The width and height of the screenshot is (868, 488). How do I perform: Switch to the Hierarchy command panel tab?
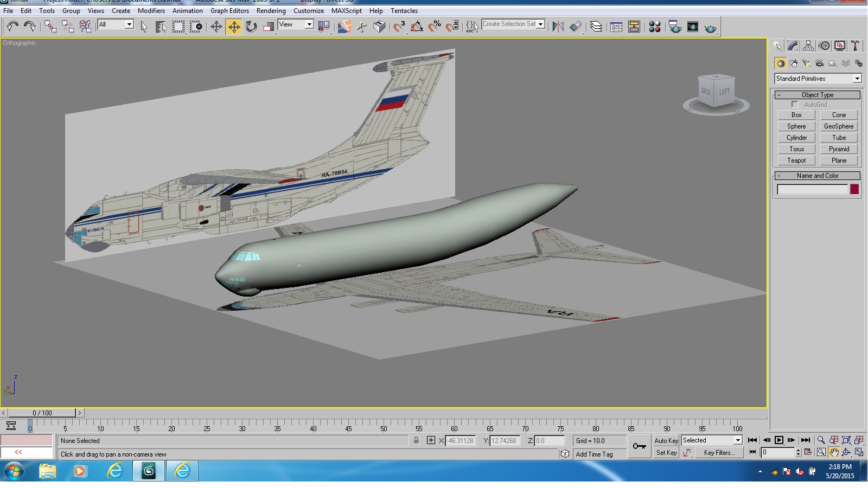coord(808,46)
